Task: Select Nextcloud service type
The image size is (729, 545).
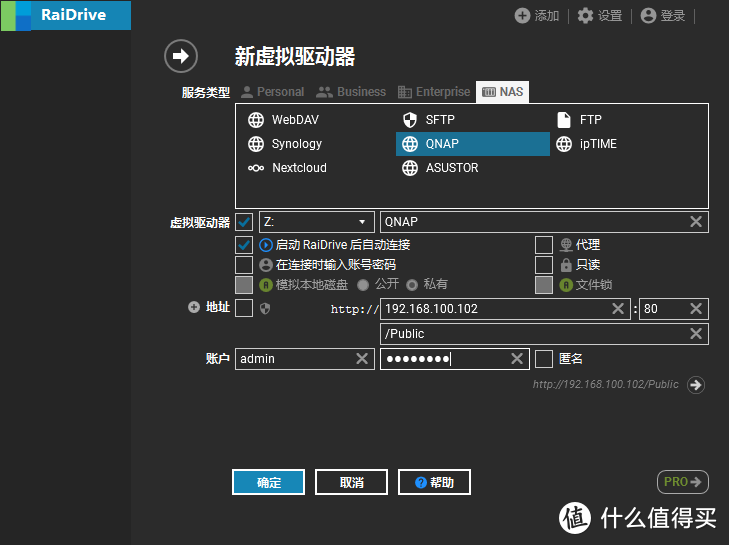Action: point(287,168)
